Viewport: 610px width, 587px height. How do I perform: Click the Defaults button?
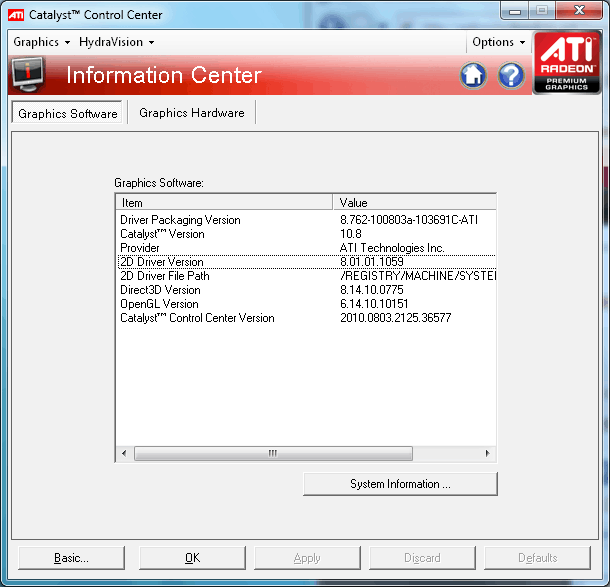pos(538,558)
